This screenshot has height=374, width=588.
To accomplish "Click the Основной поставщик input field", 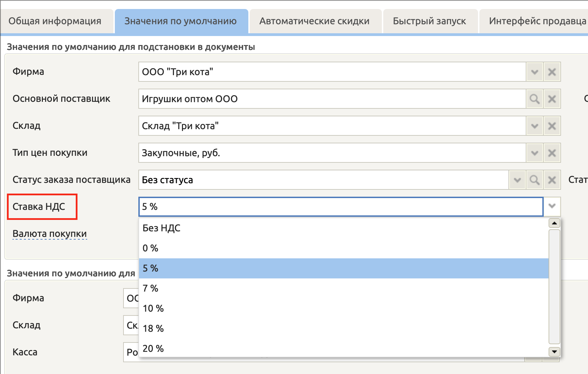I will coord(332,99).
